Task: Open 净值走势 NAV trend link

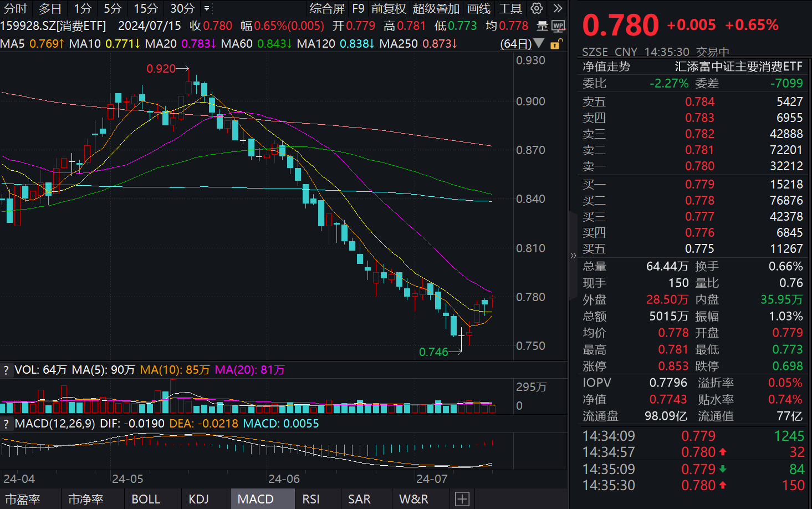Action: click(x=606, y=67)
